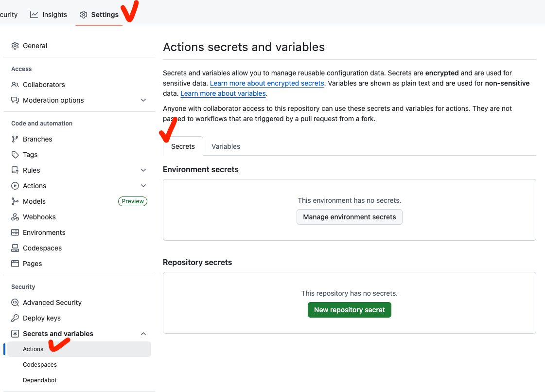The width and height of the screenshot is (545, 392).
Task: Click the Webhooks icon in sidebar
Action: tap(15, 217)
